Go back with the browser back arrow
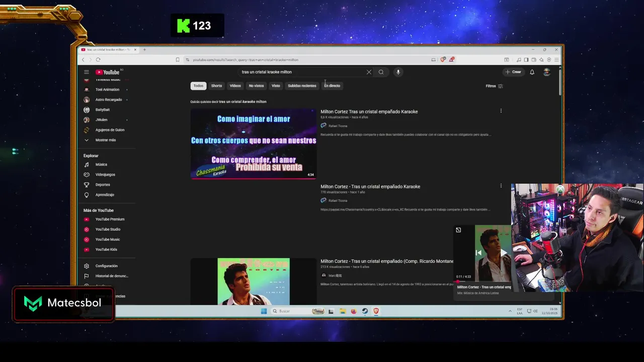 pyautogui.click(x=84, y=60)
